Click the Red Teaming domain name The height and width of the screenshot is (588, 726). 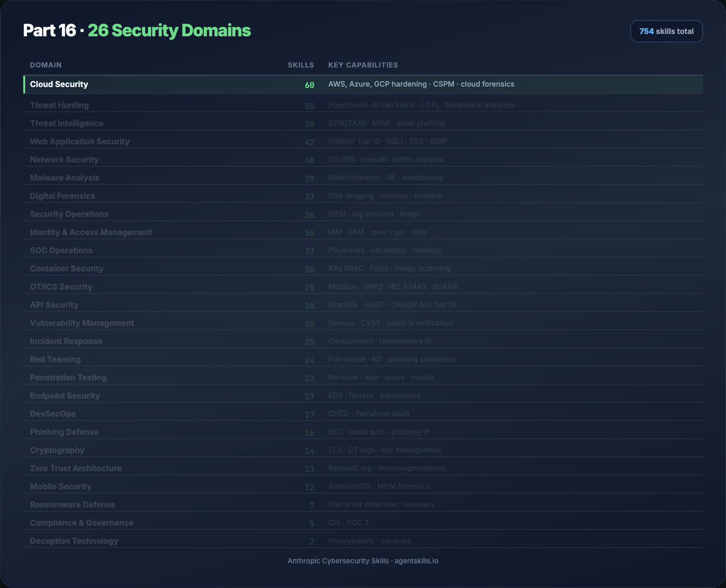tap(55, 359)
